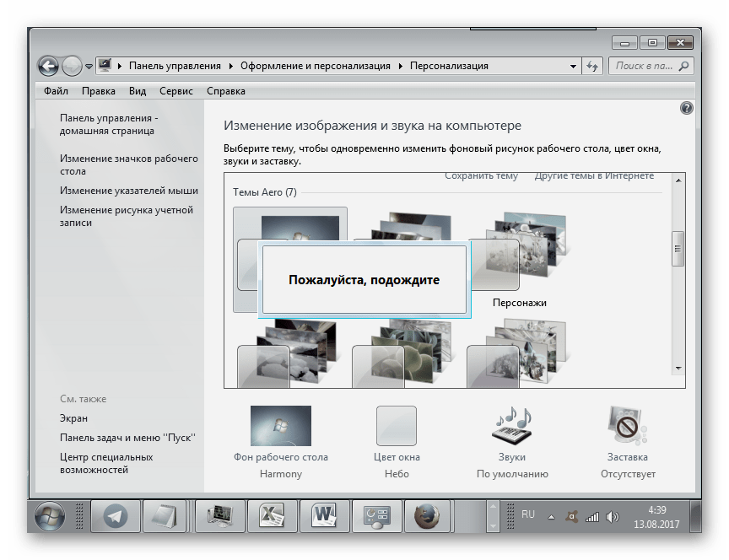Expand the arrow after Панель управления
The width and height of the screenshot is (729, 560).
coord(230,66)
